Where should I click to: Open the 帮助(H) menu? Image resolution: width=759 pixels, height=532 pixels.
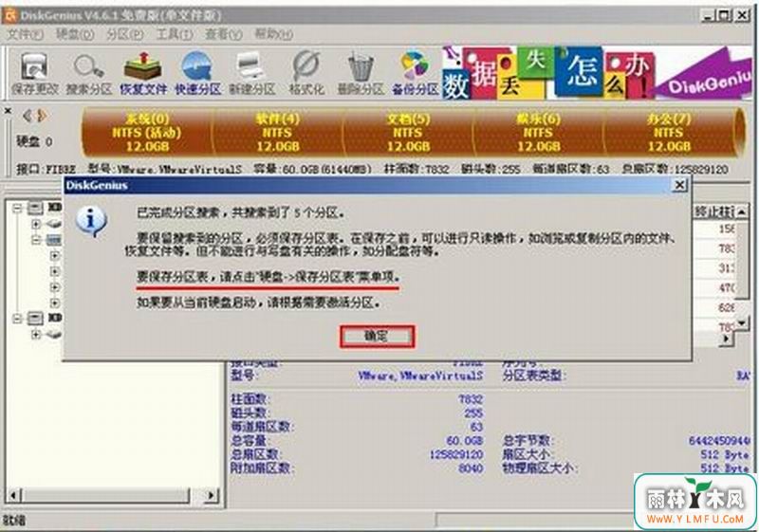tap(273, 34)
